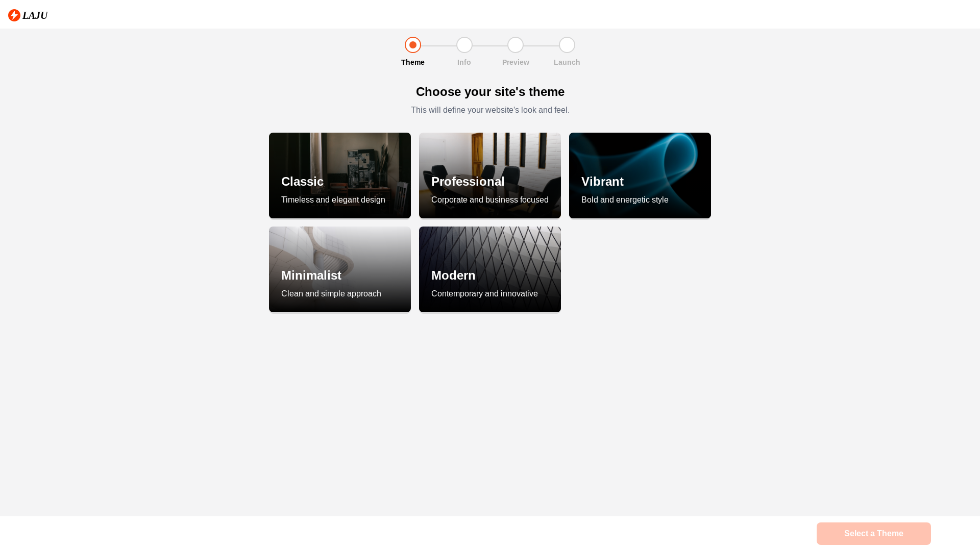The height and width of the screenshot is (551, 980).
Task: Click "Timeless and elegant design" description
Action: tap(333, 200)
